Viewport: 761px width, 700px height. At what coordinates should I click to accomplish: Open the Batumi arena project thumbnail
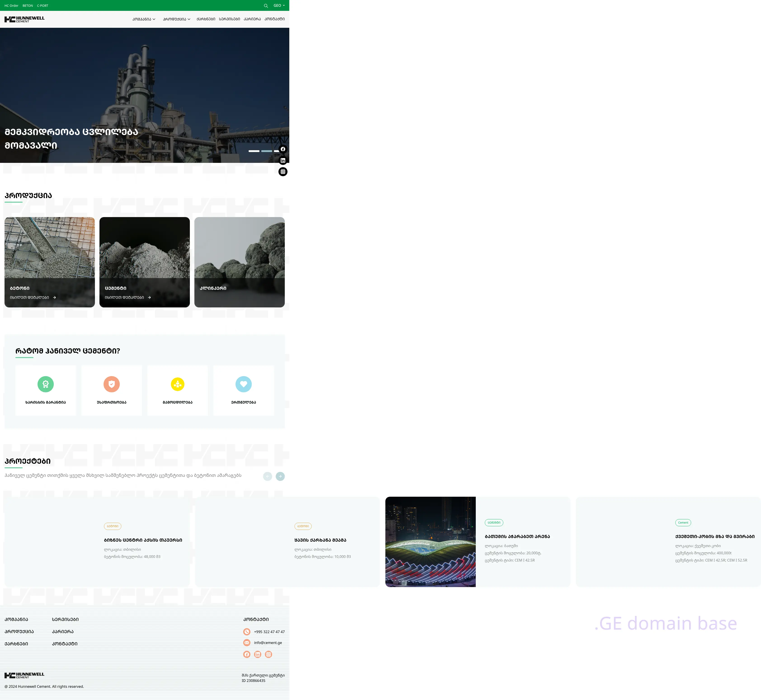coord(430,542)
